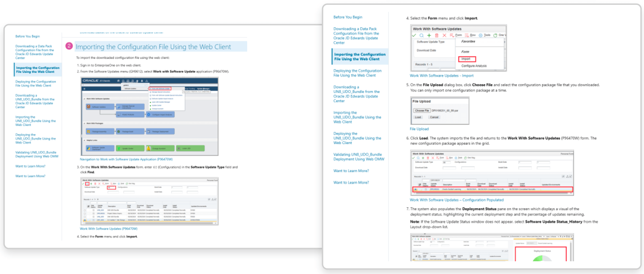Click the green Learn JDE tile

190,148
